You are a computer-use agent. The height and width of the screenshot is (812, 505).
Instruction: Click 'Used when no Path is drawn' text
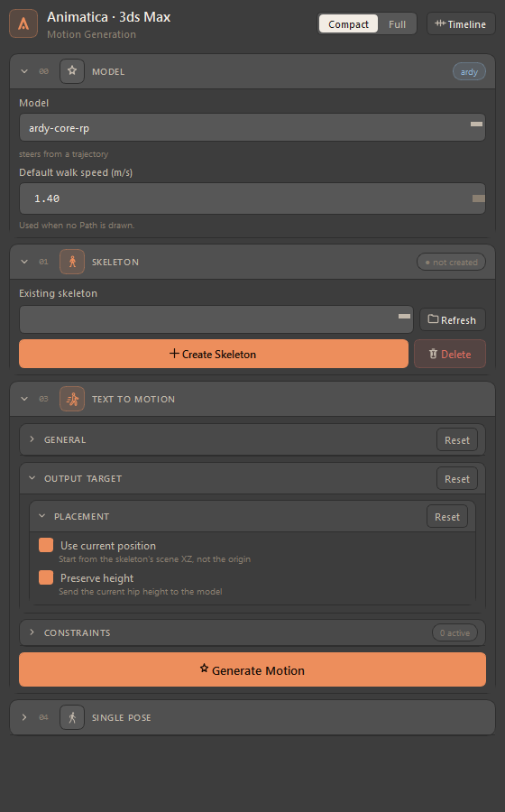tap(77, 226)
